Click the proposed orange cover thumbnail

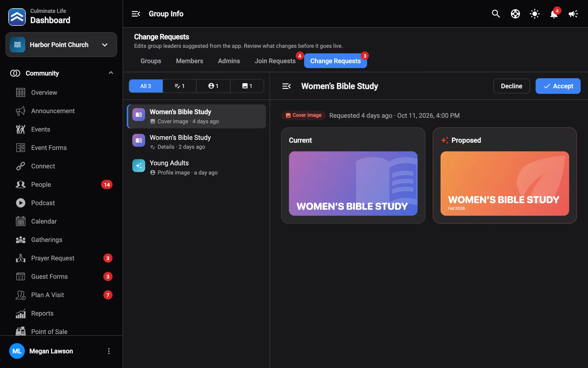(505, 183)
